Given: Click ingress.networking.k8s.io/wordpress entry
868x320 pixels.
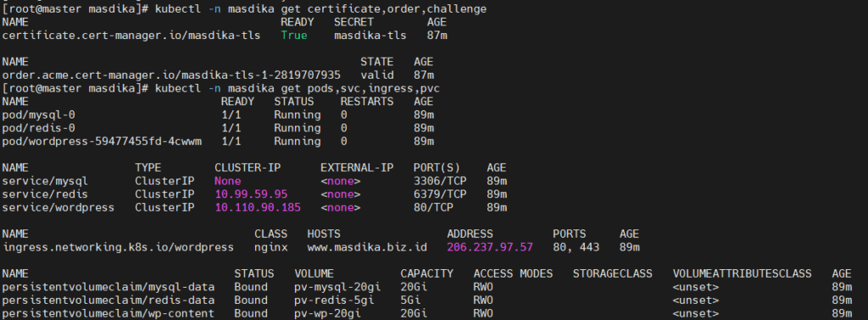Looking at the screenshot, I should (x=118, y=247).
